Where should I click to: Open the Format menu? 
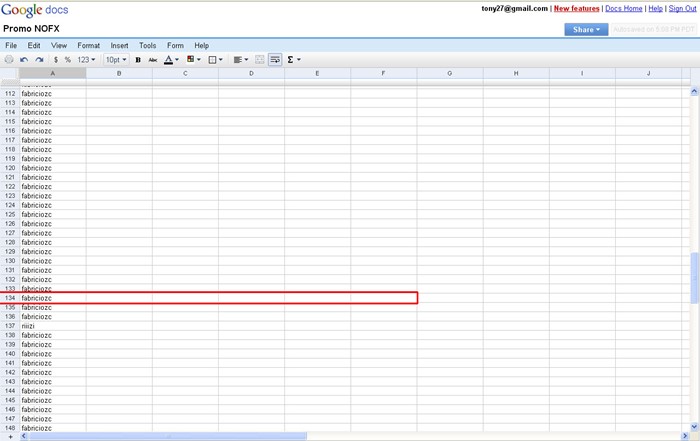point(89,45)
